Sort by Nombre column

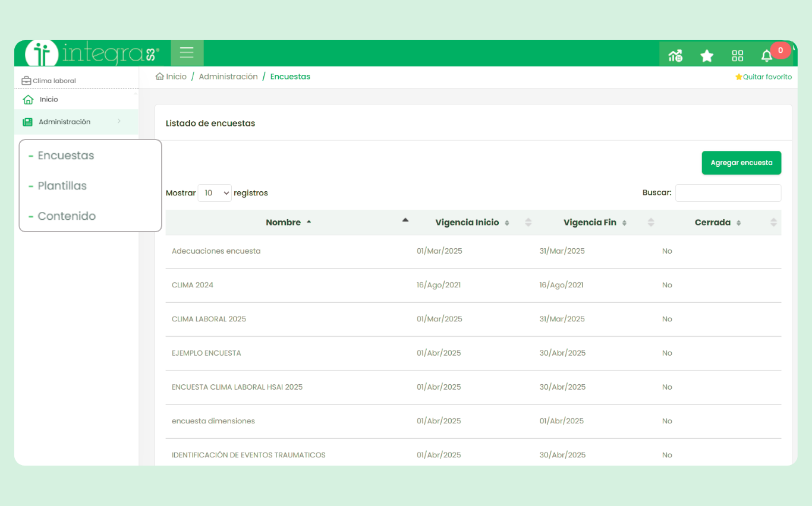point(288,222)
